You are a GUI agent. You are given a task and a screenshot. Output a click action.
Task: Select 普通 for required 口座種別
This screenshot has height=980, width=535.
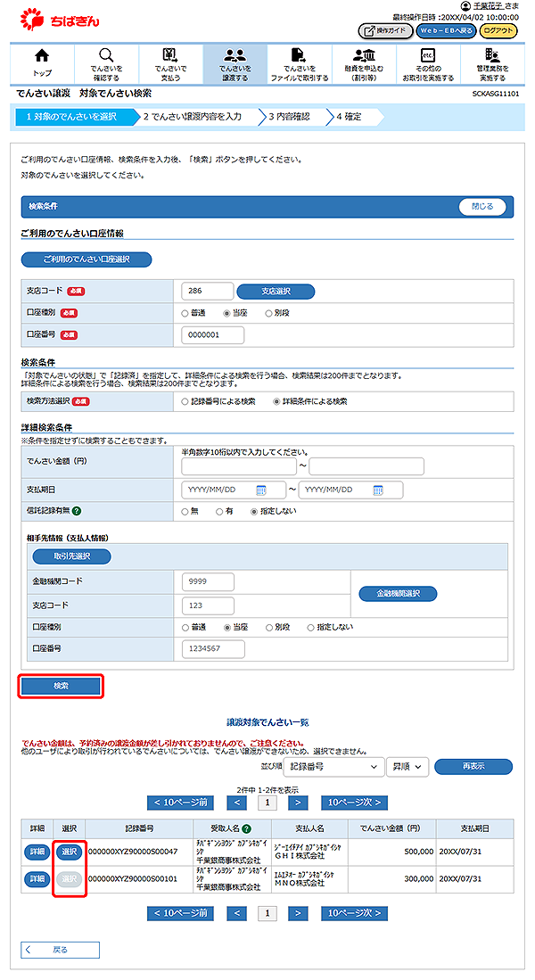click(x=185, y=313)
